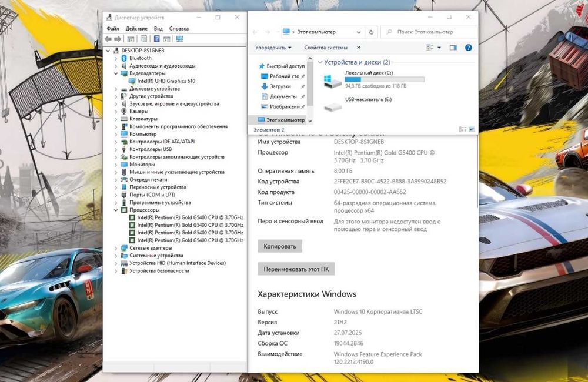Viewport: 588px width, 382px height.
Task: Select Клавиатуры category in Device Manager
Action: (x=143, y=119)
